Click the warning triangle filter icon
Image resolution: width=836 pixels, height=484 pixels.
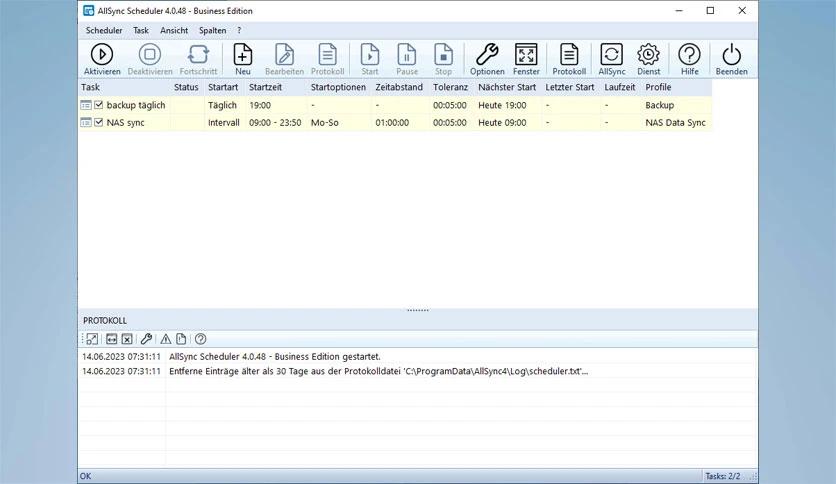[x=166, y=339]
